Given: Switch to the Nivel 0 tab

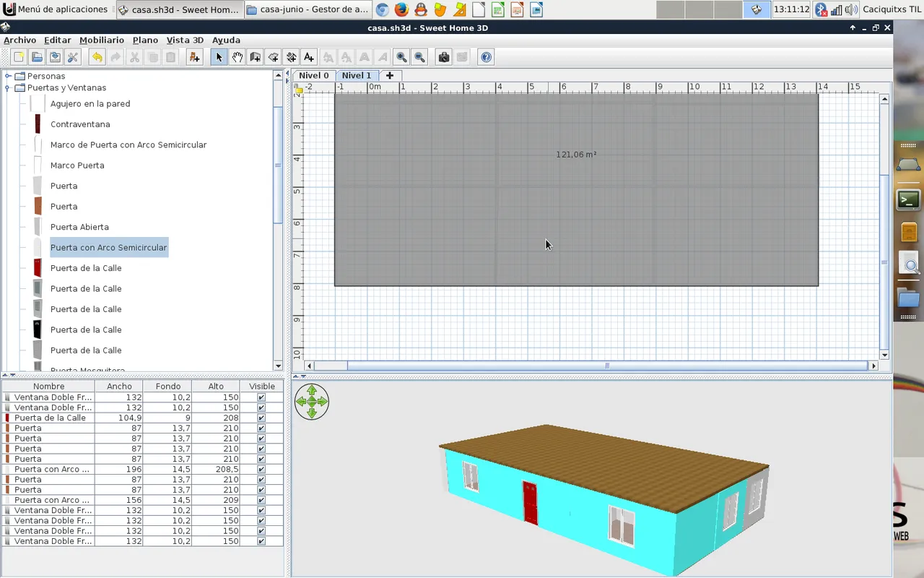Looking at the screenshot, I should click(x=314, y=75).
